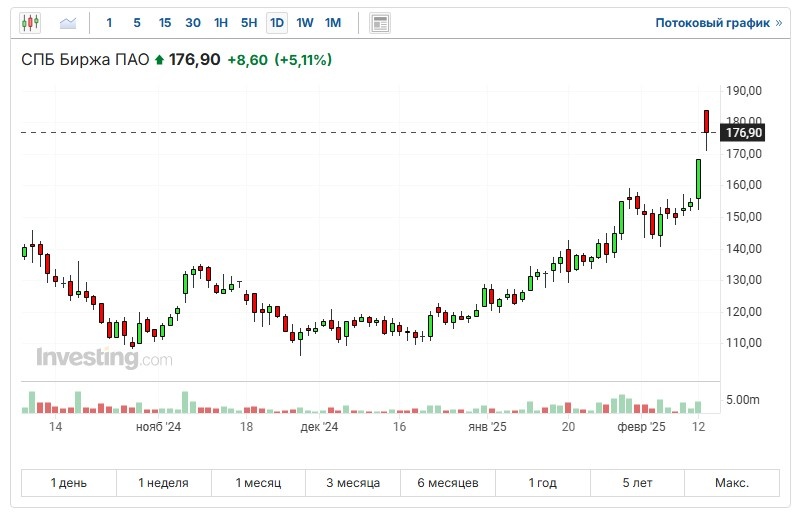Select the Макс. range tab
This screenshot has width=799, height=521.
coord(732,483)
